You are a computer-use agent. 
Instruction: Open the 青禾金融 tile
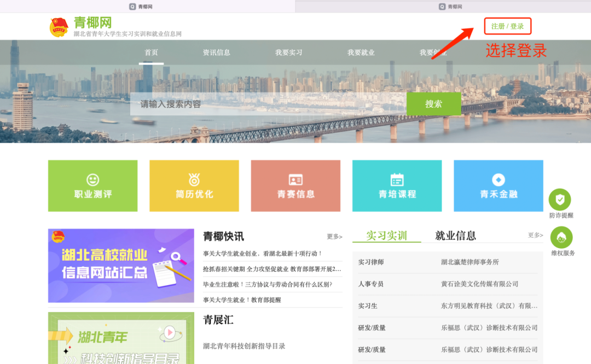point(498,186)
